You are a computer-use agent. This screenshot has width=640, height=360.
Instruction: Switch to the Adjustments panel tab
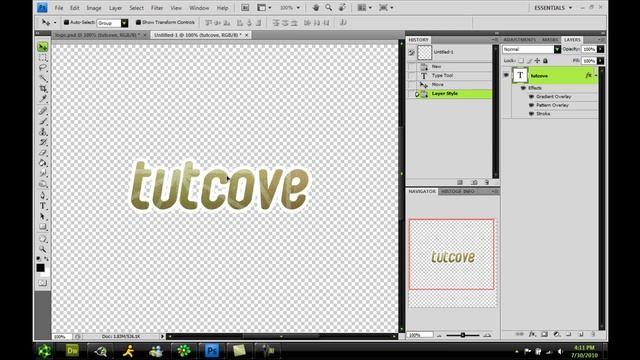point(519,40)
